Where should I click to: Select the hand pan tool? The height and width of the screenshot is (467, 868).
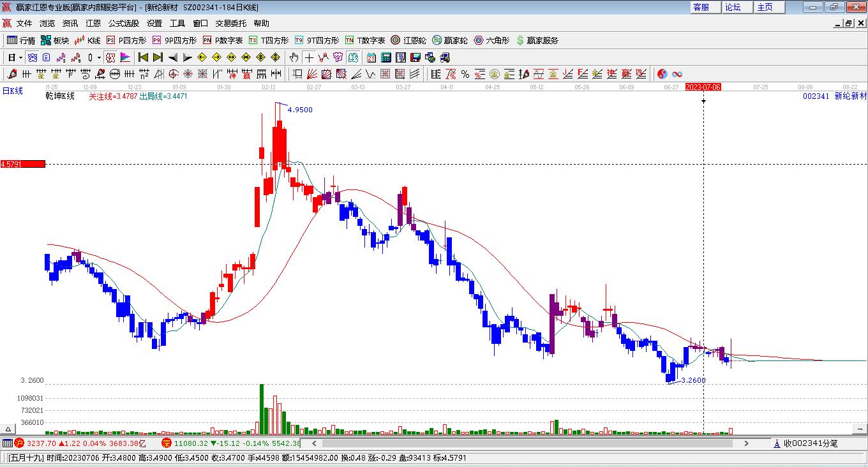point(294,57)
